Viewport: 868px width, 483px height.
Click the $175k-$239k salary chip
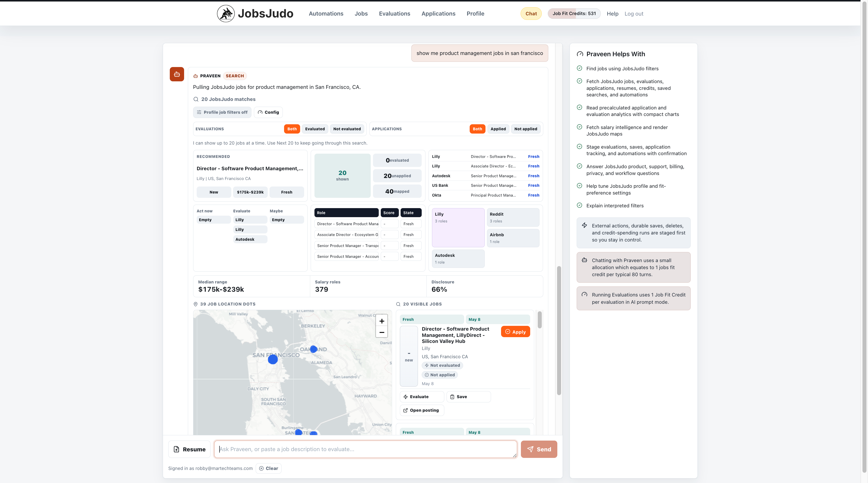tap(250, 192)
